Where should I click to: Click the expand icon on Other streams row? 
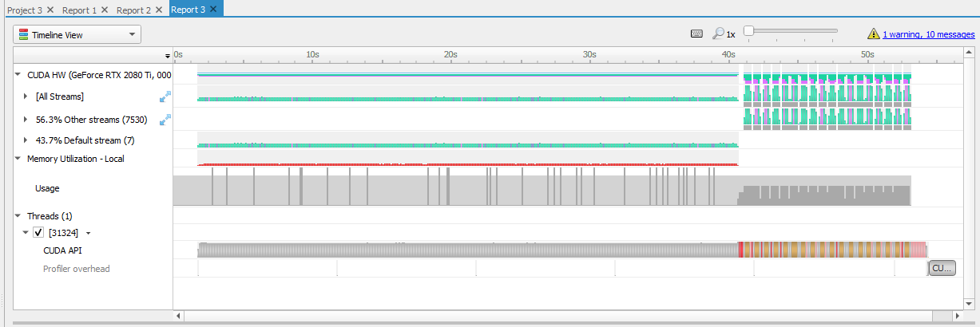[165, 120]
